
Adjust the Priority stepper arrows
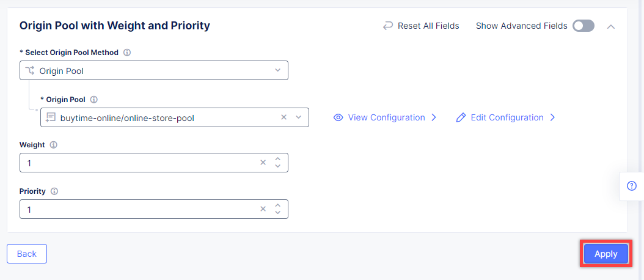pyautogui.click(x=277, y=209)
